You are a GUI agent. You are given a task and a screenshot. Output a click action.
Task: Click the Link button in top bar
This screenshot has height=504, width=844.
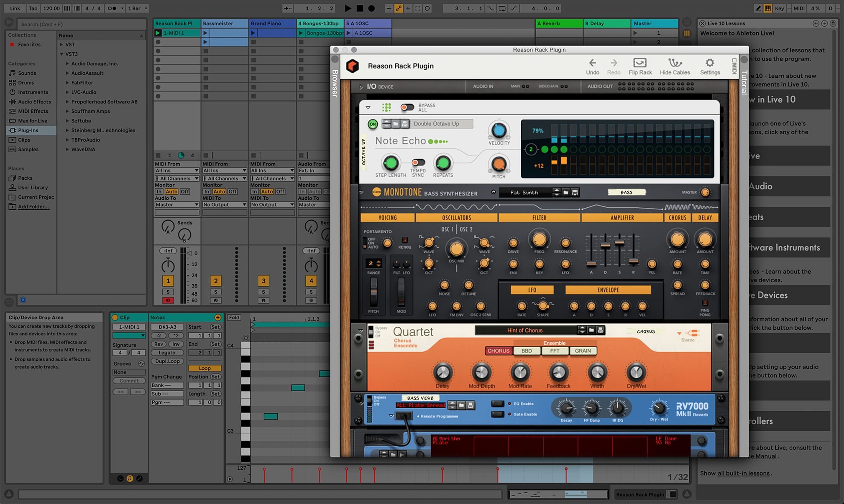(x=15, y=8)
